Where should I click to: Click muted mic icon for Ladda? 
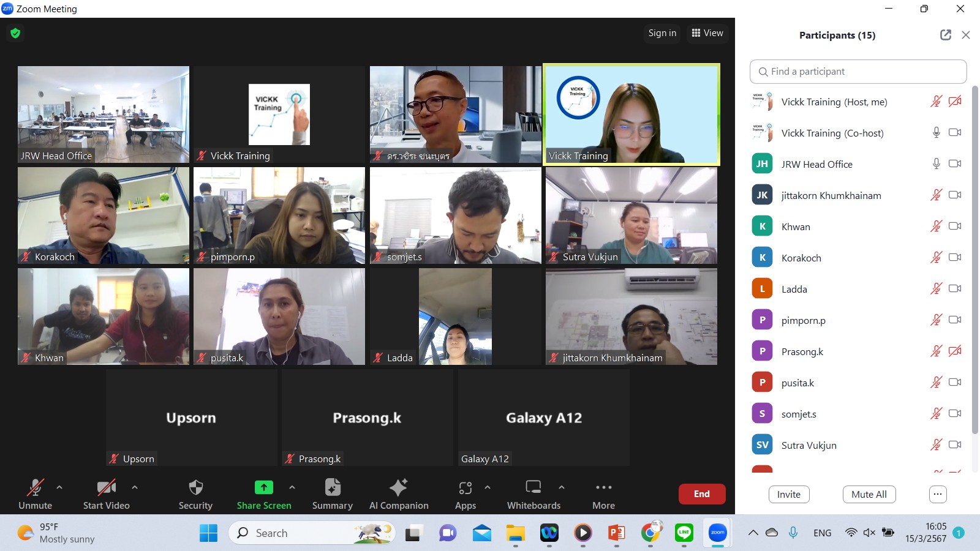[x=936, y=289]
